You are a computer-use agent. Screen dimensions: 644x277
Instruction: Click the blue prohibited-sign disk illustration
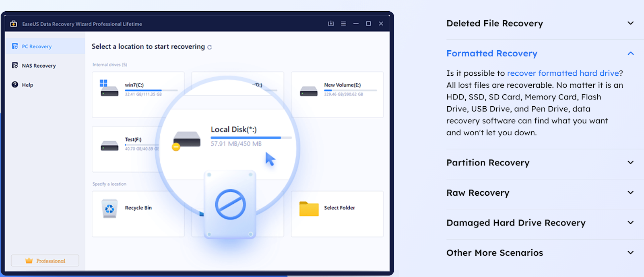click(x=230, y=205)
